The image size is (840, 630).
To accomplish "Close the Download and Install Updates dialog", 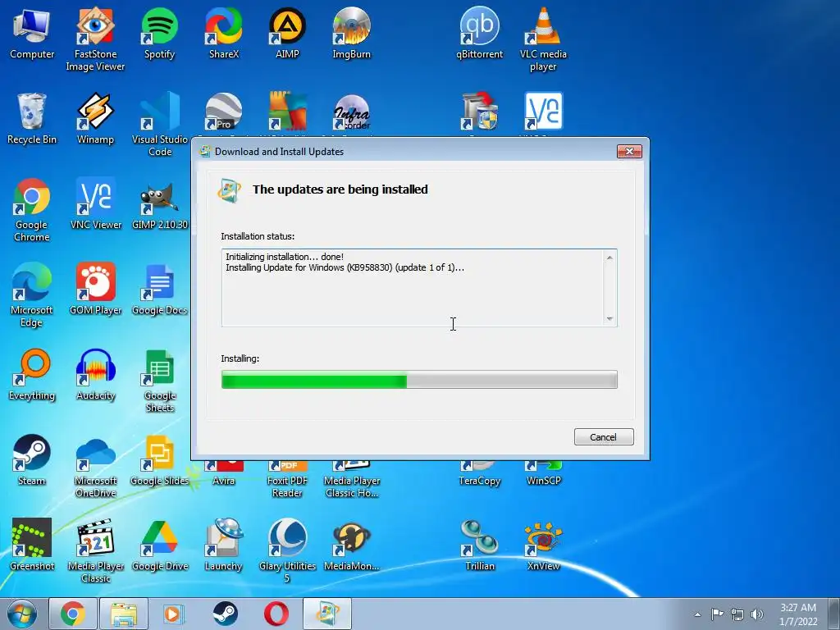I will pyautogui.click(x=629, y=152).
